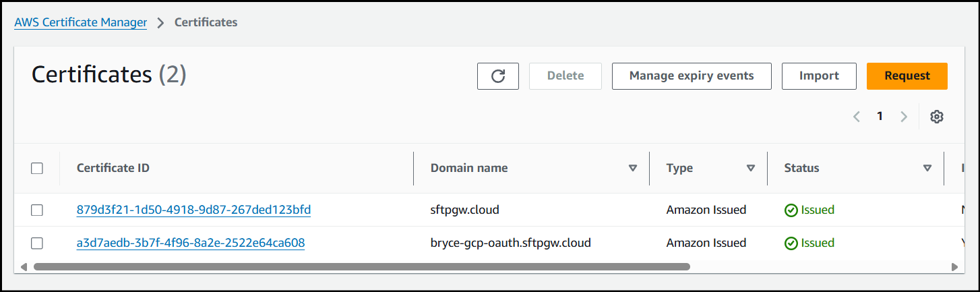Open AWS Certificate Manager breadcrumb link
Viewport: 980px width, 292px height.
coord(81,22)
